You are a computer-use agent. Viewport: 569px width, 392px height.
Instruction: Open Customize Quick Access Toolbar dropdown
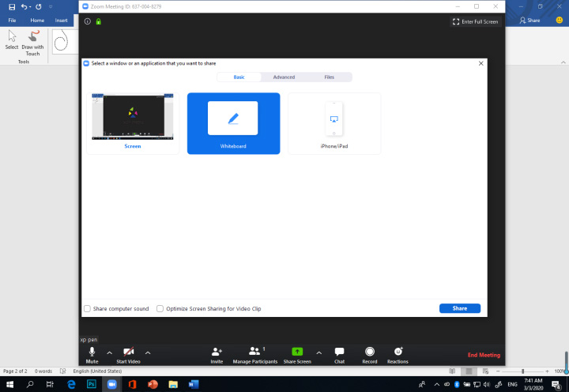pyautogui.click(x=51, y=6)
